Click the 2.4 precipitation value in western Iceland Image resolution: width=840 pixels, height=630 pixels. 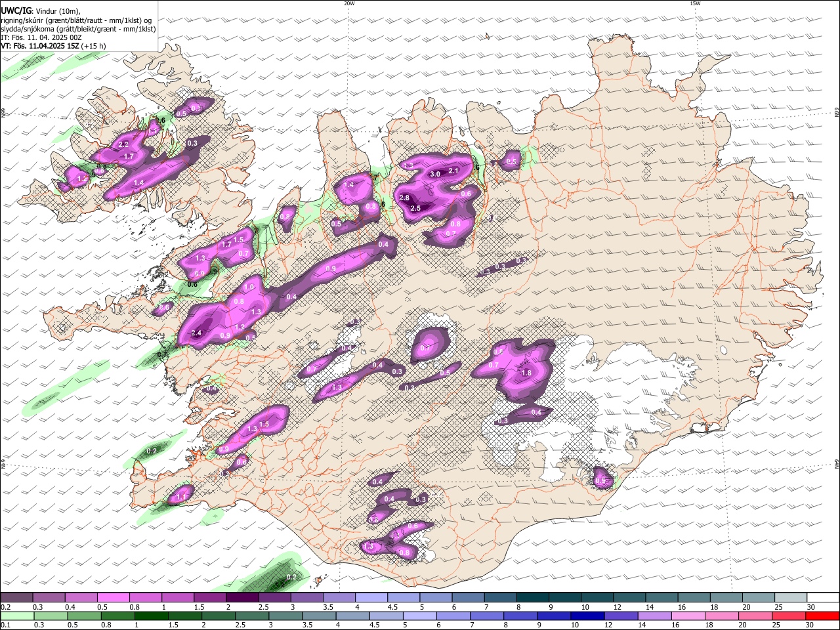point(196,333)
